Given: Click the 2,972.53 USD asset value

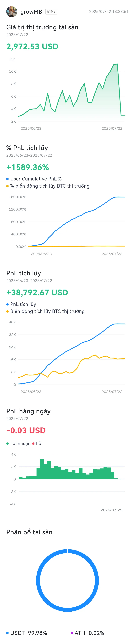Looking at the screenshot, I should click(x=32, y=46).
